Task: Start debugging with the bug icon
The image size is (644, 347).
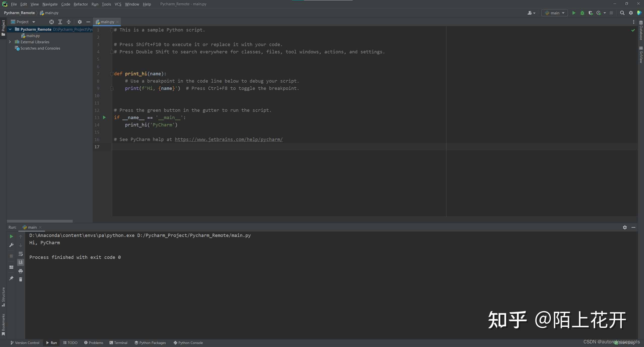Action: [x=582, y=13]
